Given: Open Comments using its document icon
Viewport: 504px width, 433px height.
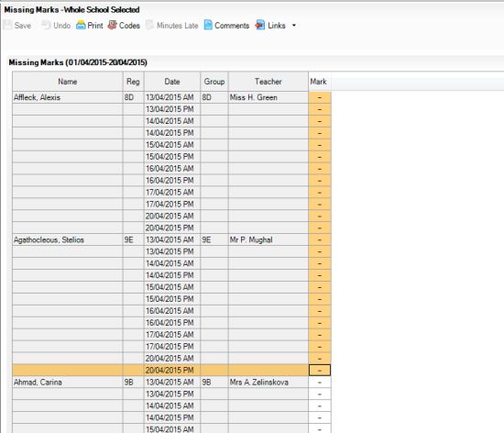Looking at the screenshot, I should click(x=208, y=25).
